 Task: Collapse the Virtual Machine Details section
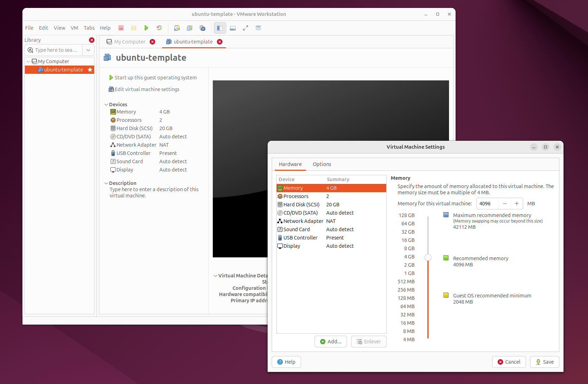click(216, 276)
